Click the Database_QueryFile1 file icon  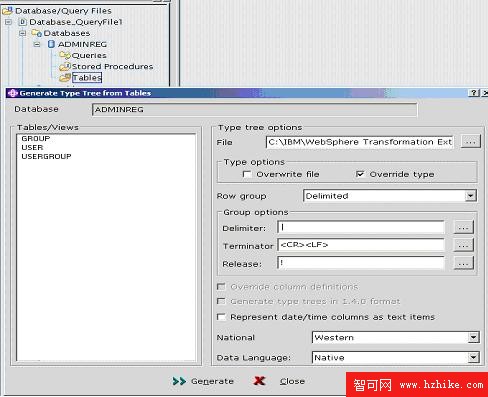coord(22,22)
